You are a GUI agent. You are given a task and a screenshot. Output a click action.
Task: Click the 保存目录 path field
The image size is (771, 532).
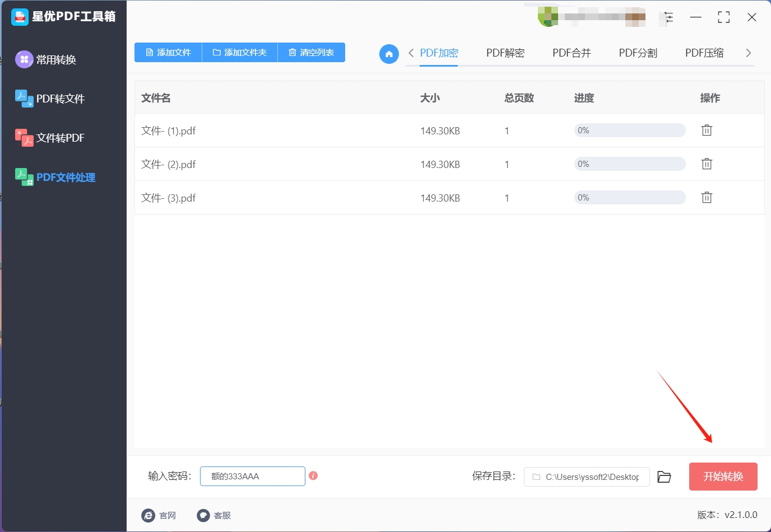click(587, 477)
